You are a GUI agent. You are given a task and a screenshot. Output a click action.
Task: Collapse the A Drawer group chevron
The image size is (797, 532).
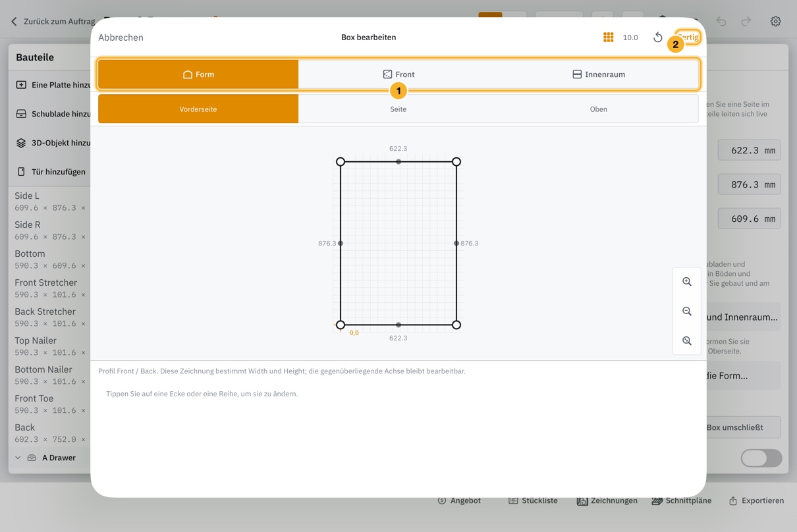pyautogui.click(x=18, y=458)
